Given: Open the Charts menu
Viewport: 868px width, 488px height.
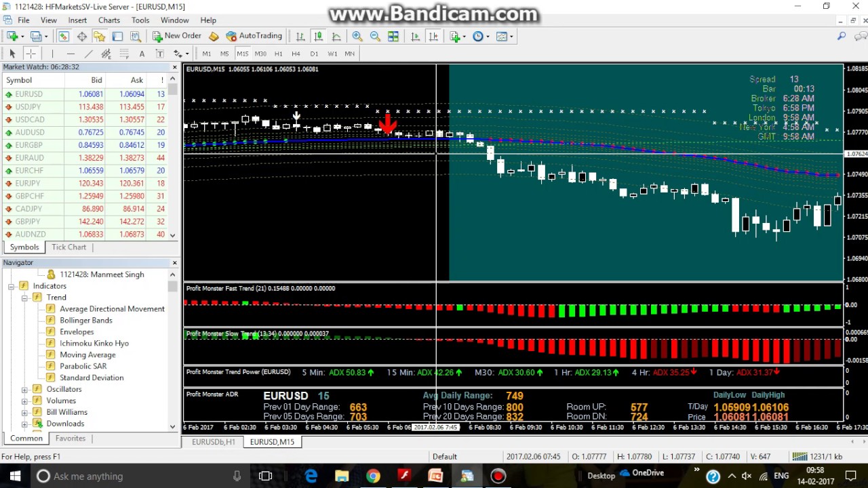Looking at the screenshot, I should (x=108, y=20).
